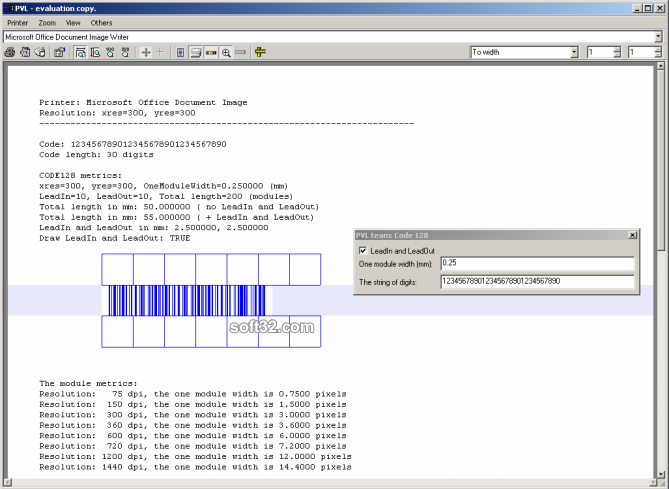The image size is (669, 489).
Task: Open the View menu
Action: point(73,23)
